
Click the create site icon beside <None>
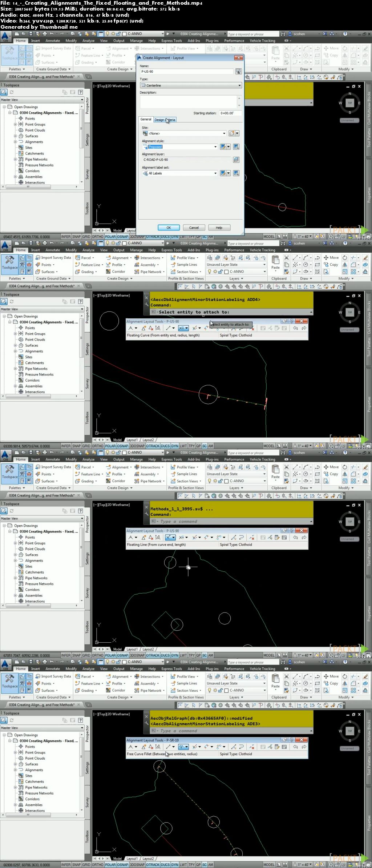click(232, 133)
